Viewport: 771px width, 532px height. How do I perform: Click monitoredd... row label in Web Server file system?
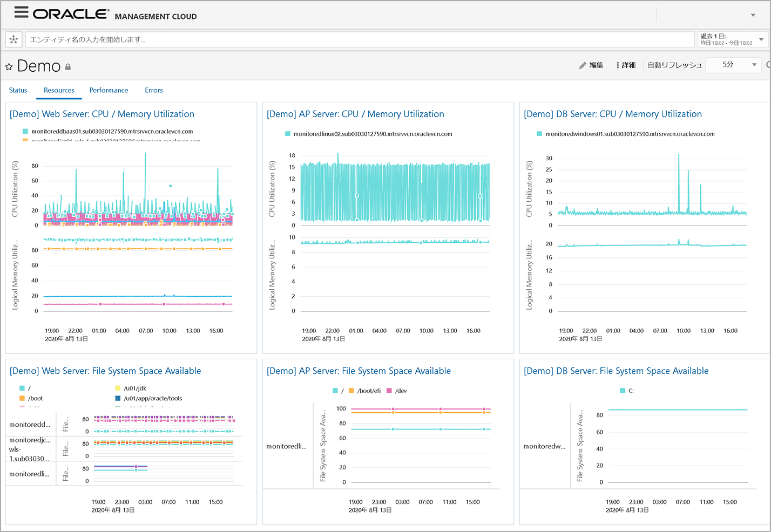click(x=30, y=425)
